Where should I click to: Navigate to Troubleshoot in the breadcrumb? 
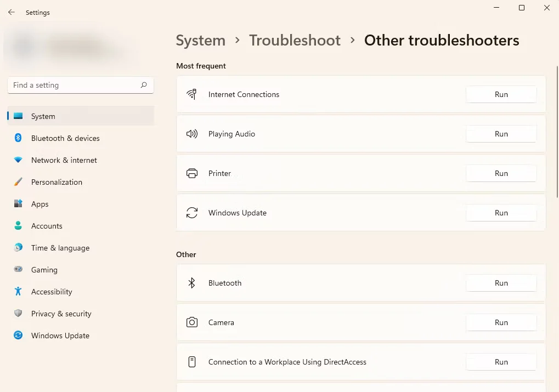click(x=295, y=41)
